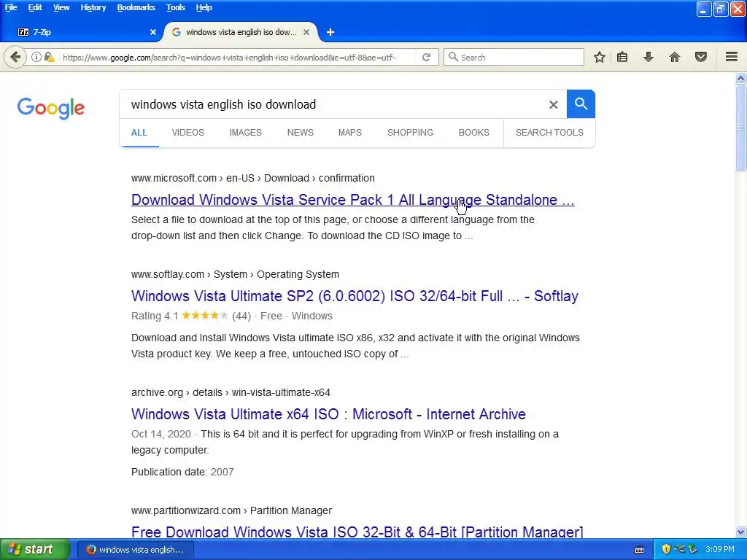Open the Bookmarks menu
Image resolution: width=747 pixels, height=560 pixels.
coord(136,7)
